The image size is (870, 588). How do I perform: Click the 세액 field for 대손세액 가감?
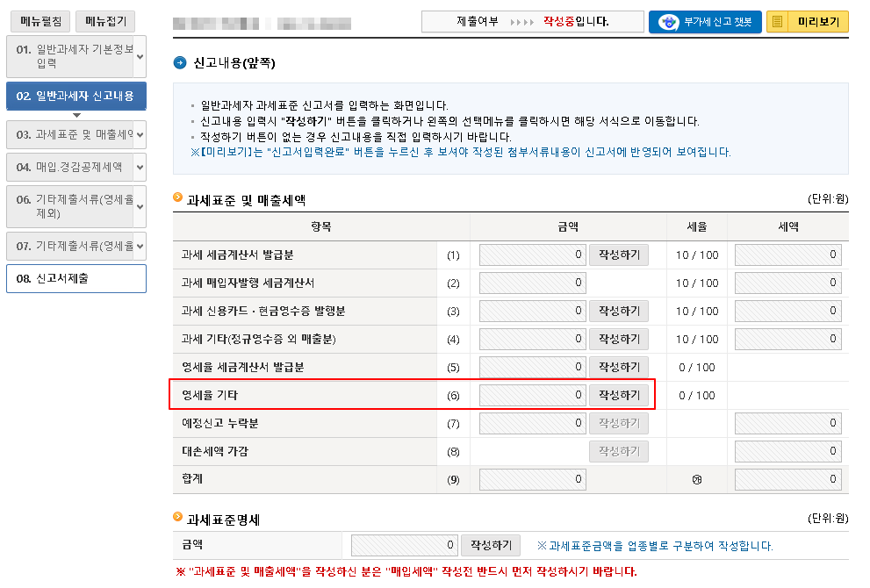tap(787, 452)
